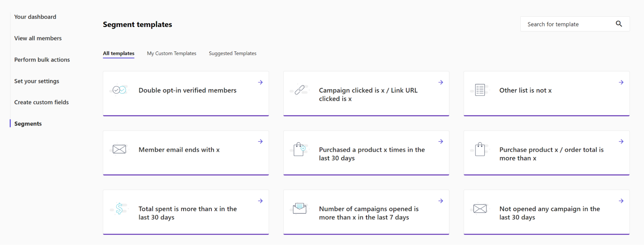
Task: Select Segments in the sidebar
Action: coord(28,124)
